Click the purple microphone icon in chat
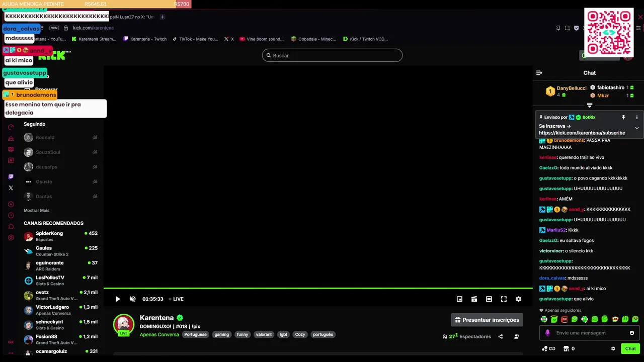Viewport: 644px width, 362px height. (548, 333)
